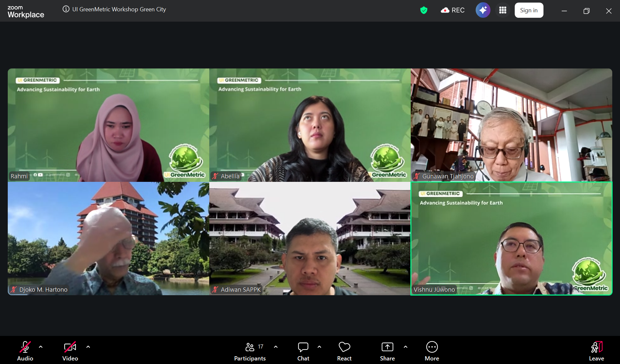Click the green encryption shield icon
620x364 pixels.
[x=424, y=10]
